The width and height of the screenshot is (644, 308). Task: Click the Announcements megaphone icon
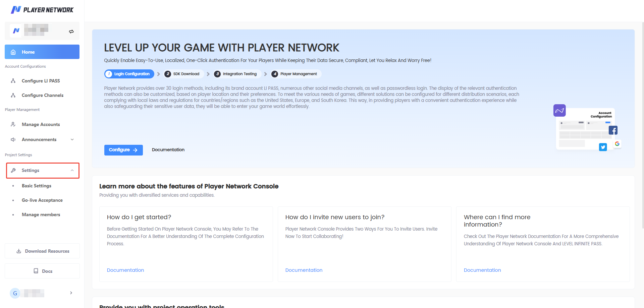(13, 139)
